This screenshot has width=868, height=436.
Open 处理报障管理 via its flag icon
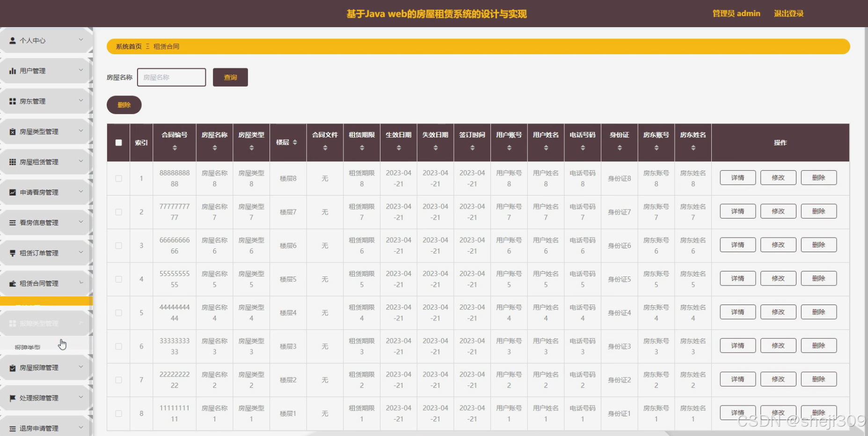(x=12, y=398)
